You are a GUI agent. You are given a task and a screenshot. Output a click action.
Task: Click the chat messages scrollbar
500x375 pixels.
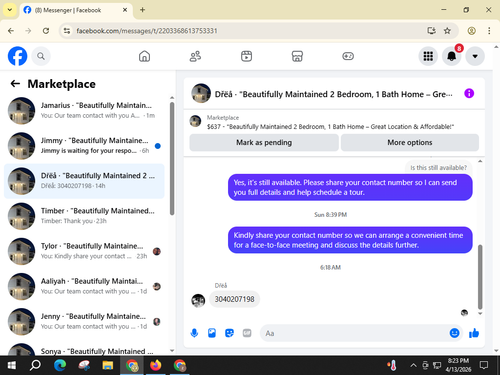[x=480, y=277]
